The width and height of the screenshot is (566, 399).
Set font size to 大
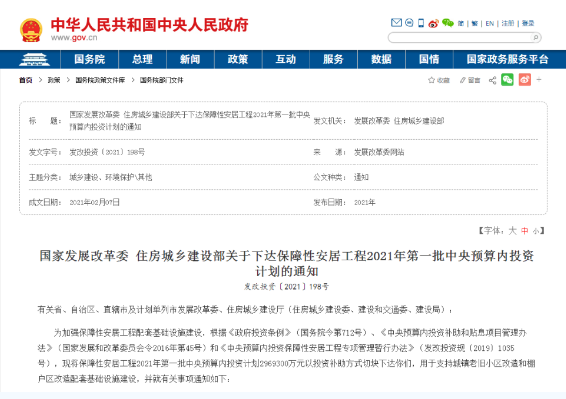(x=513, y=231)
